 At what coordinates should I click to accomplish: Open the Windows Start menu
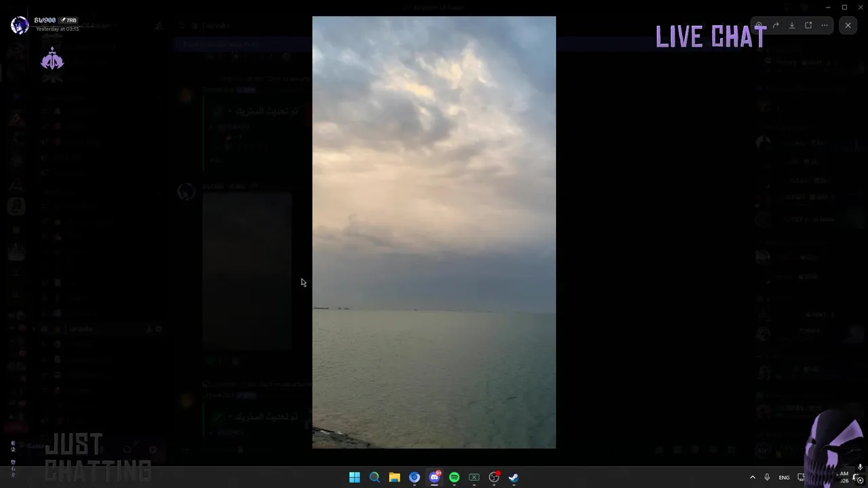coord(355,477)
